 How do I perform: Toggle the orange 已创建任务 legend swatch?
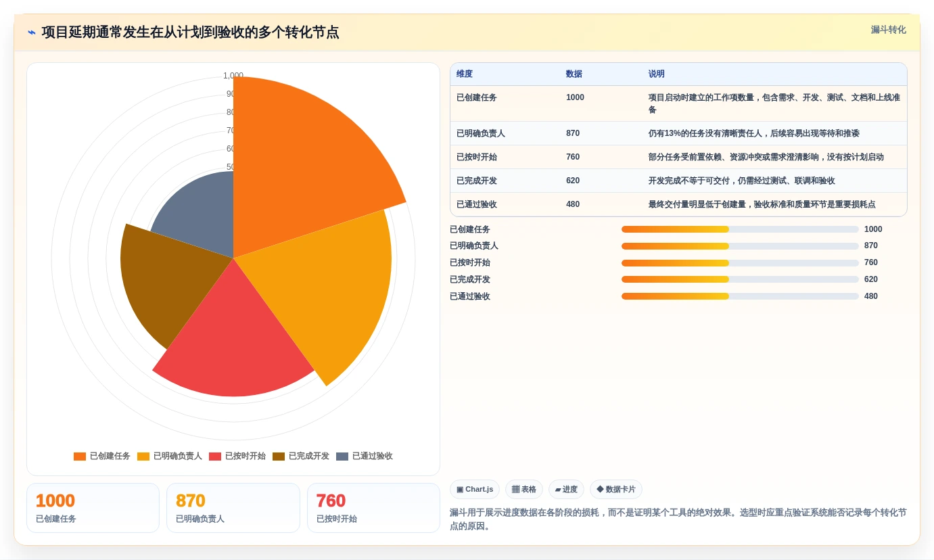(x=80, y=457)
